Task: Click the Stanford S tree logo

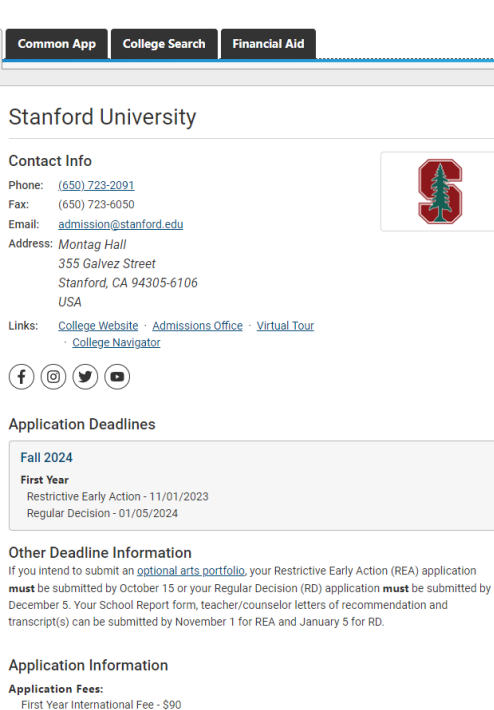Action: click(440, 192)
